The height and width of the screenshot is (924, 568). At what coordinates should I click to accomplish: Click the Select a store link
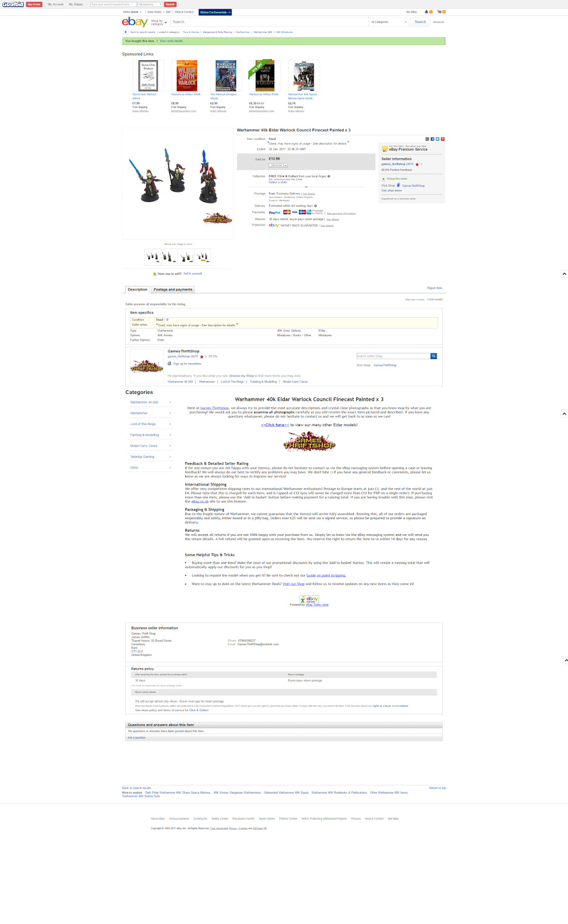(x=278, y=182)
